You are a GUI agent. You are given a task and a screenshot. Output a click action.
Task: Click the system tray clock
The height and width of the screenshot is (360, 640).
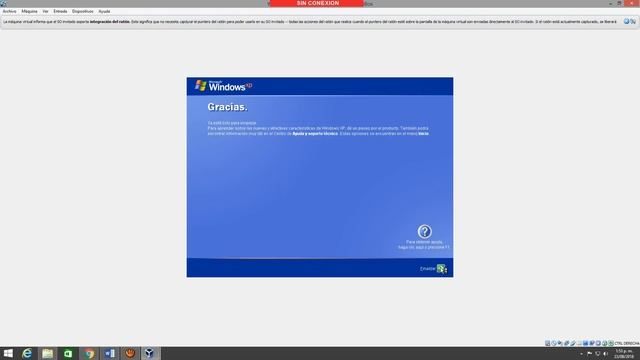tap(624, 354)
